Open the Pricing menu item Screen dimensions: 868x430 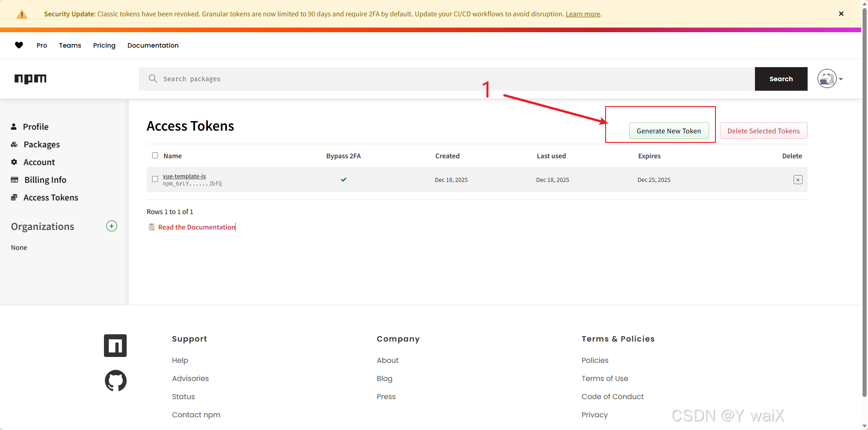tap(104, 45)
